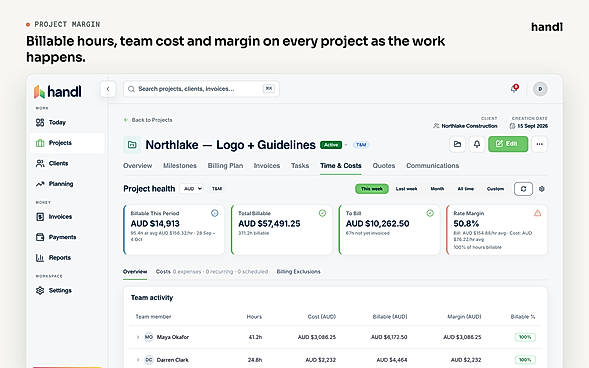Select the Overview sub-tab under cards

135,271
